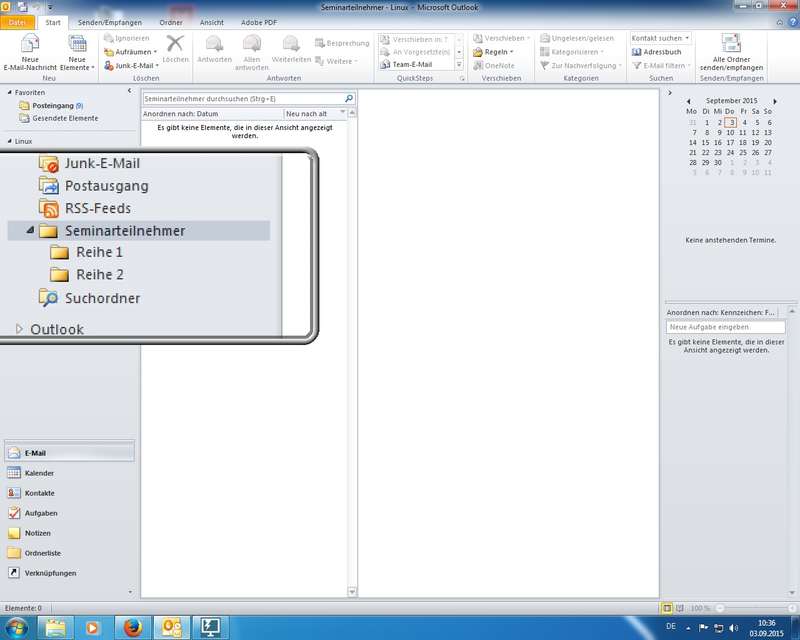Open the Adressbuch
The image size is (800, 640).
(x=661, y=51)
